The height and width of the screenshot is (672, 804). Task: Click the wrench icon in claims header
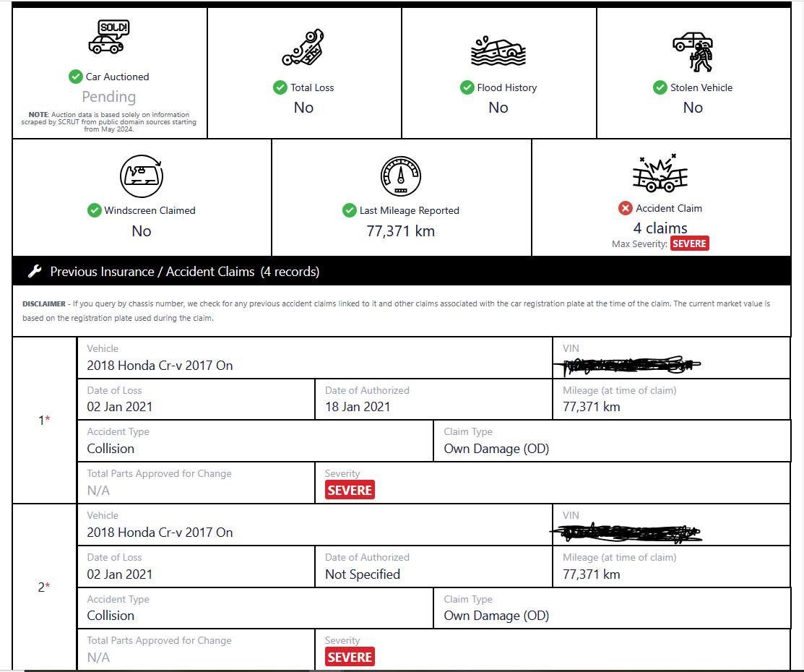tap(34, 272)
